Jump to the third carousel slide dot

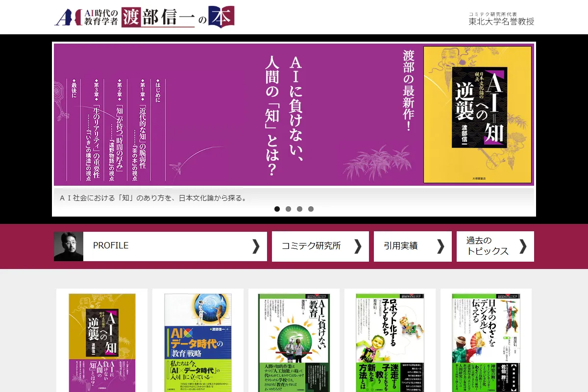coord(299,209)
